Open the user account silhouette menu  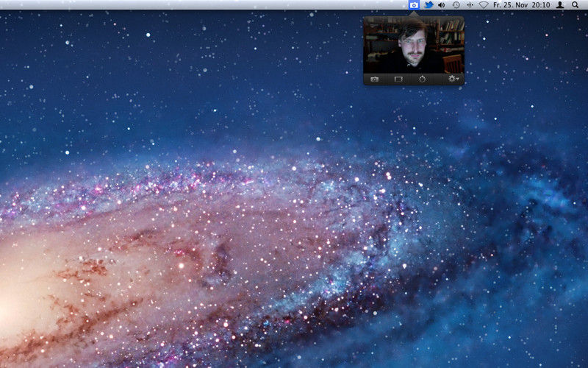pyautogui.click(x=560, y=5)
